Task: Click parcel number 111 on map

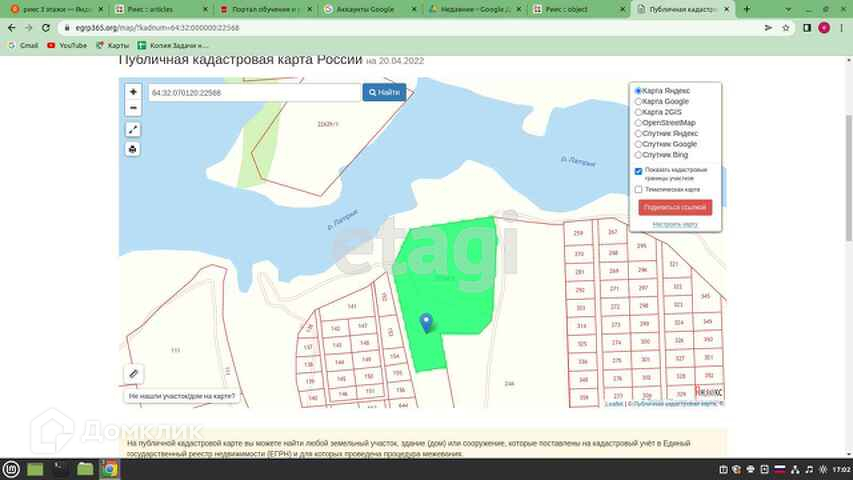Action: [x=176, y=350]
